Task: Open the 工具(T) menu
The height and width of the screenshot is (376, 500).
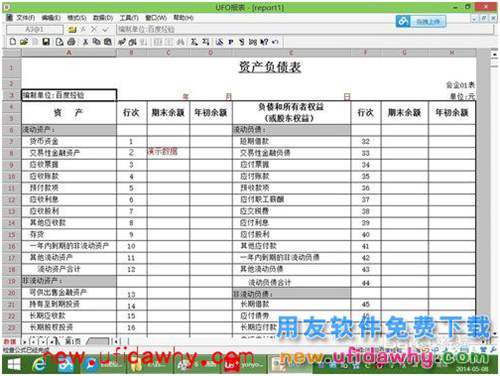Action: coord(129,17)
